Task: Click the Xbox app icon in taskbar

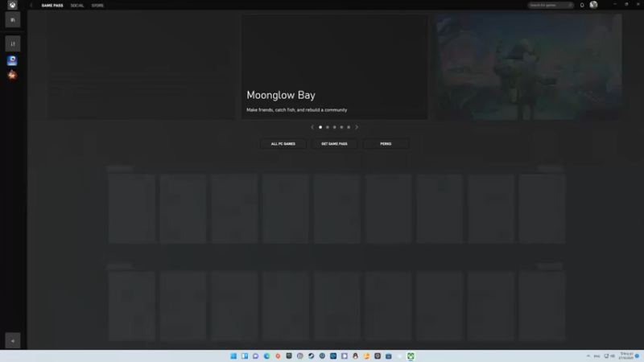Action: (x=411, y=356)
